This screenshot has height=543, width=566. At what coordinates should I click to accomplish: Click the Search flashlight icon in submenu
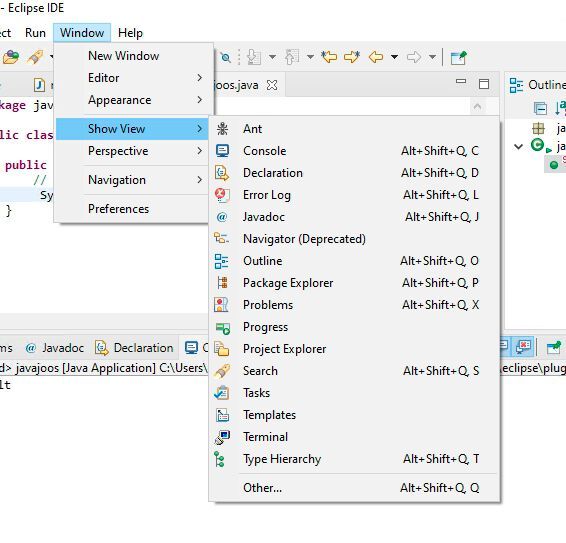pyautogui.click(x=222, y=371)
